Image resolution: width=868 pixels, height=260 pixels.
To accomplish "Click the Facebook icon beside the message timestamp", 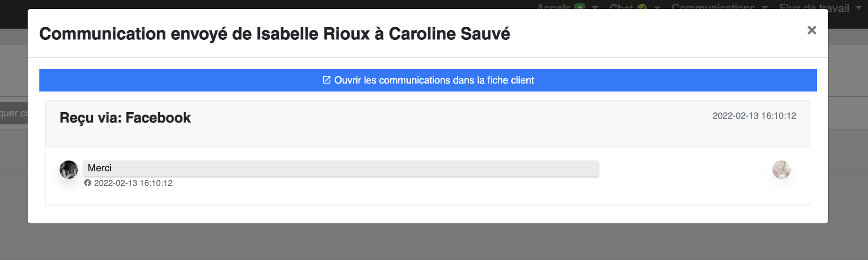I will pyautogui.click(x=88, y=183).
